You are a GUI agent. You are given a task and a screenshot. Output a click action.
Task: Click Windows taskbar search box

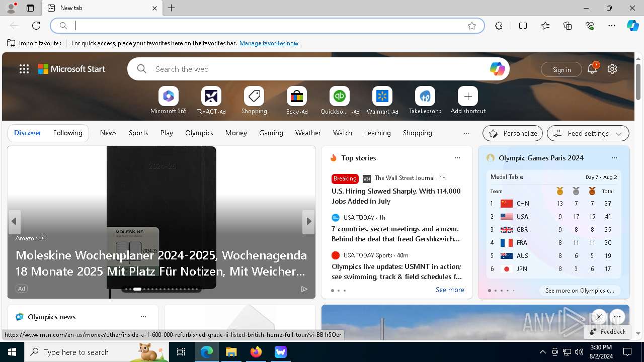[97, 352]
